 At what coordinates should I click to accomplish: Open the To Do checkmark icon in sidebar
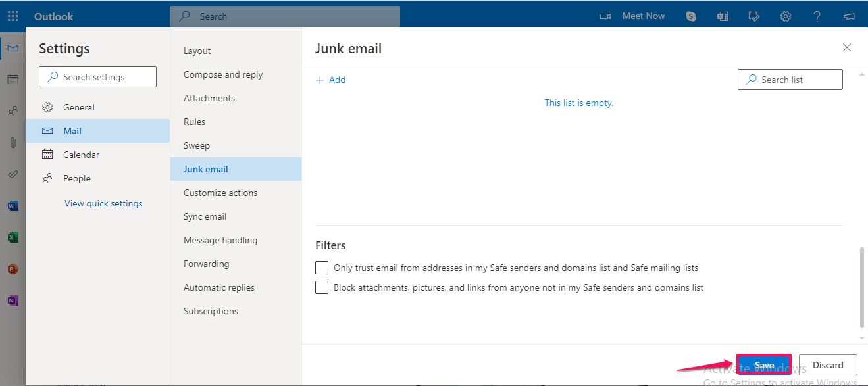(x=13, y=174)
